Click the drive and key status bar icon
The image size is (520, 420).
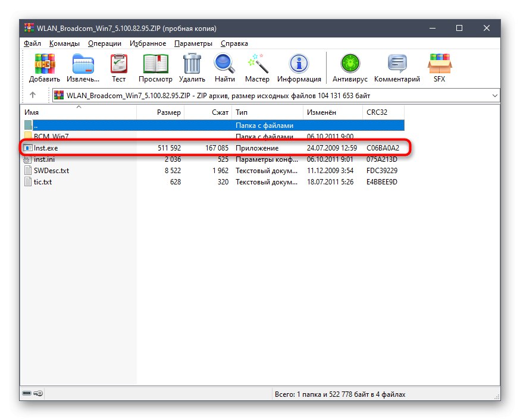click(33, 393)
